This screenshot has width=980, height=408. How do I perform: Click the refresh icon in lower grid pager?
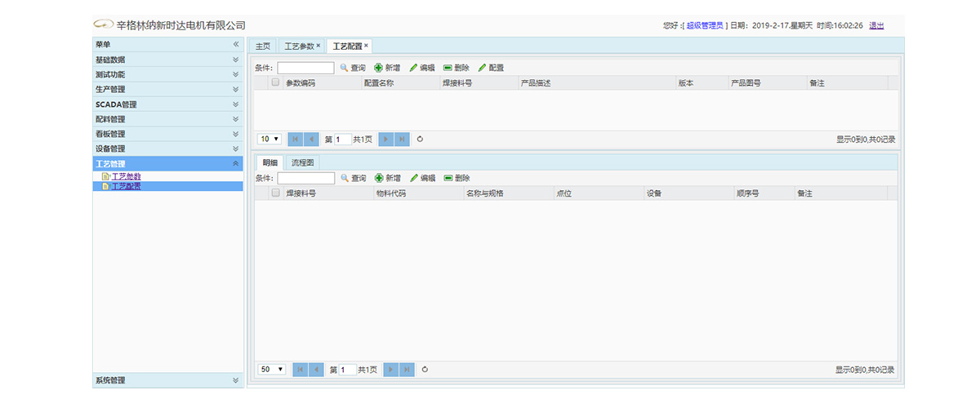425,370
